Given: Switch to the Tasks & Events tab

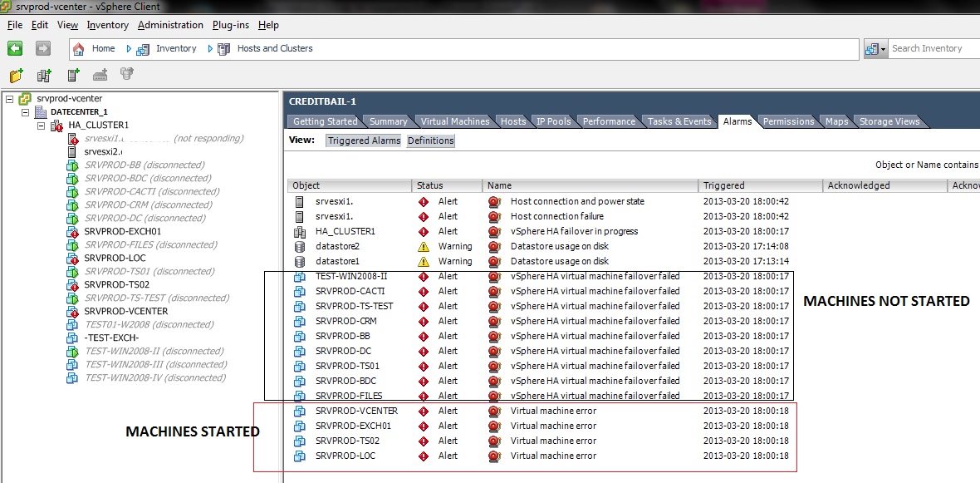Looking at the screenshot, I should click(679, 121).
